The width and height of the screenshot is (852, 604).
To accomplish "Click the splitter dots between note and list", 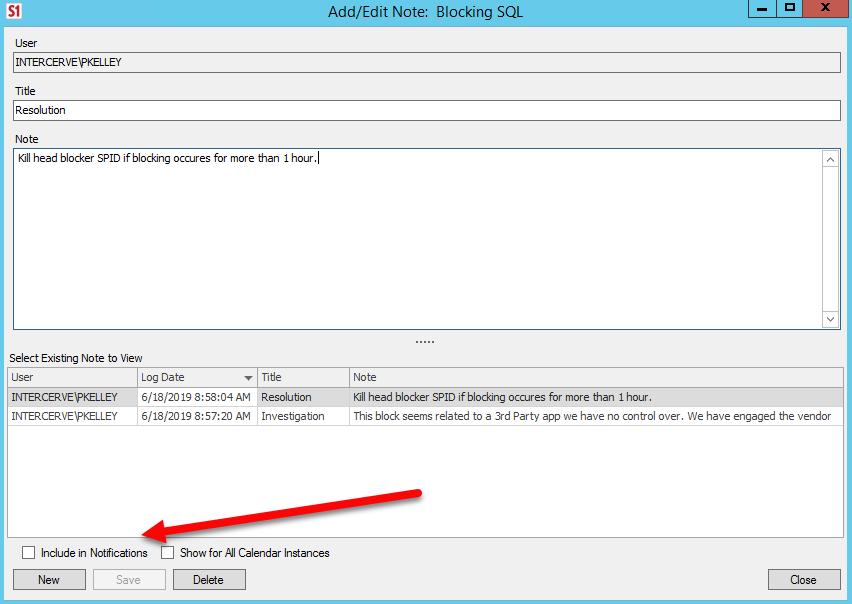I will 425,342.
